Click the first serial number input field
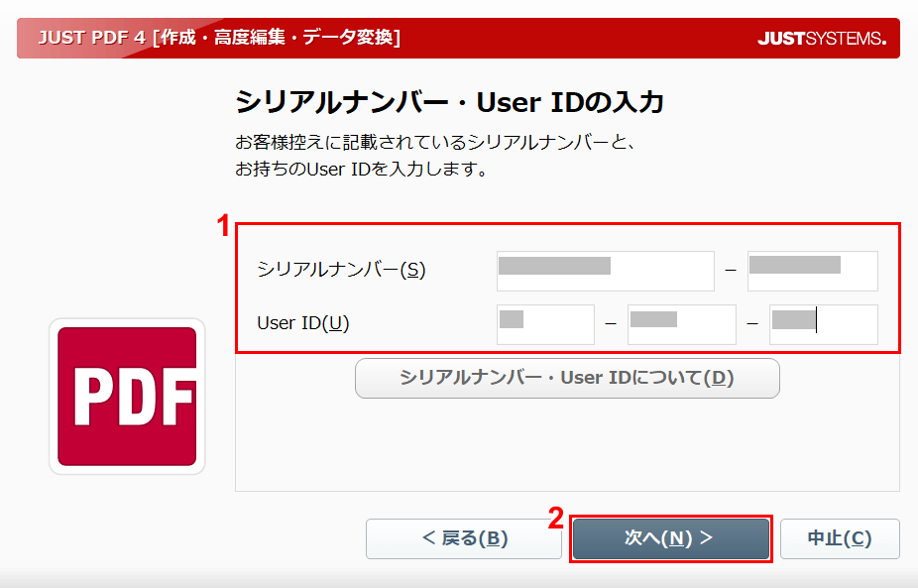The image size is (918, 588). pyautogui.click(x=606, y=271)
